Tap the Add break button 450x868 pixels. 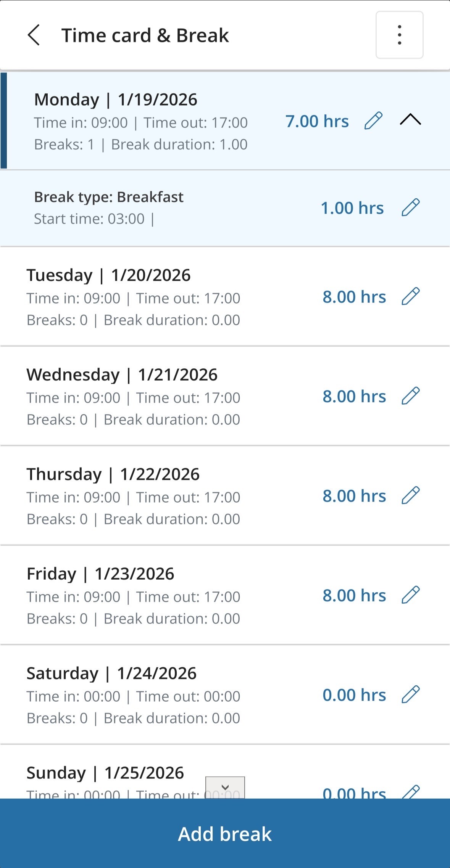pyautogui.click(x=225, y=834)
